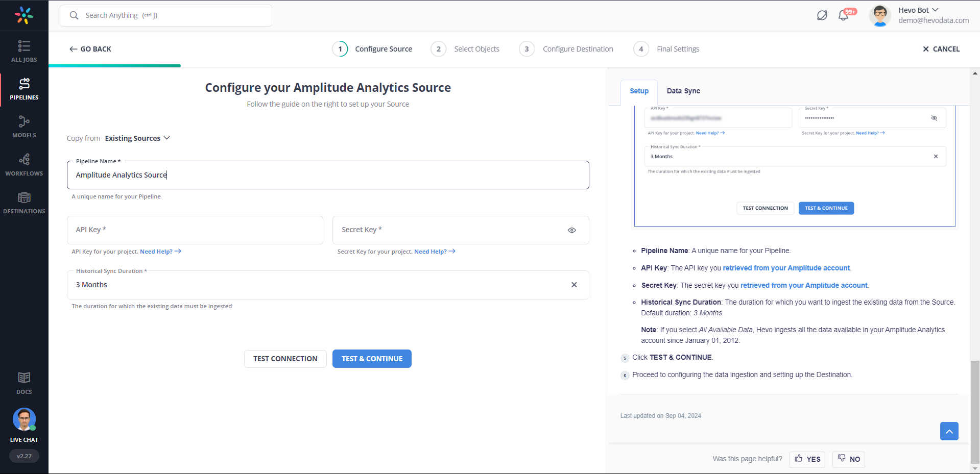Click the search magnifier icon
980x474 pixels.
pyautogui.click(x=74, y=15)
